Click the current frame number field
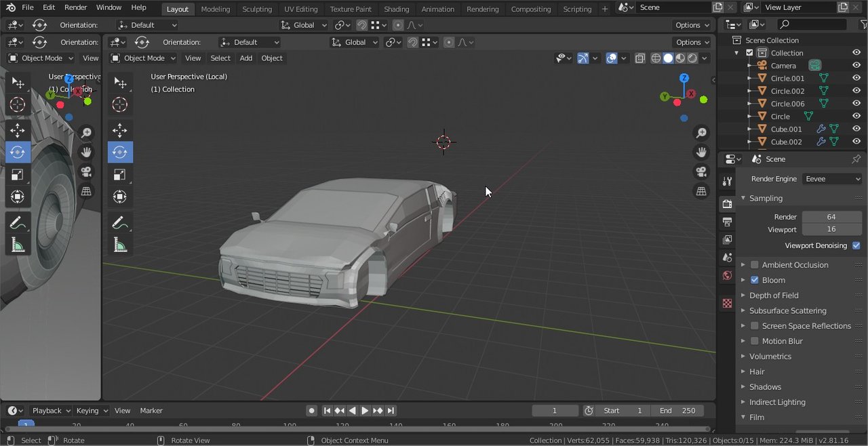Viewport: 868px width, 446px height. 555,411
